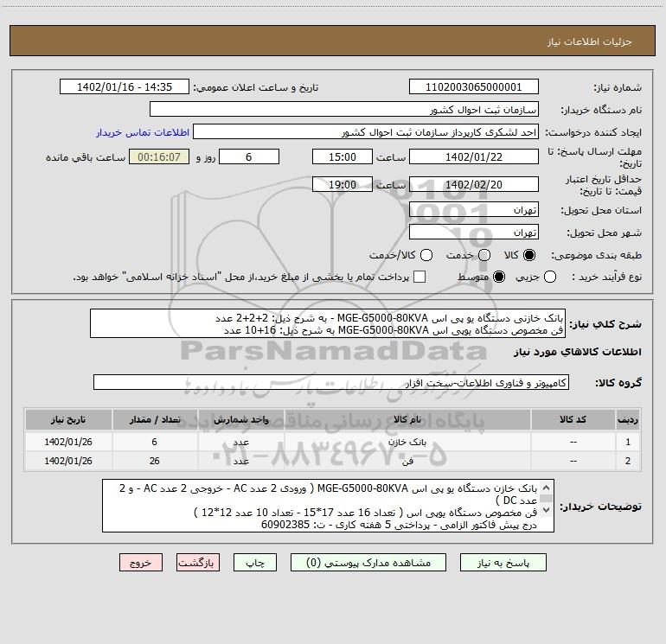Click the quantity cell 6 in بانک خازن row

click(155, 442)
